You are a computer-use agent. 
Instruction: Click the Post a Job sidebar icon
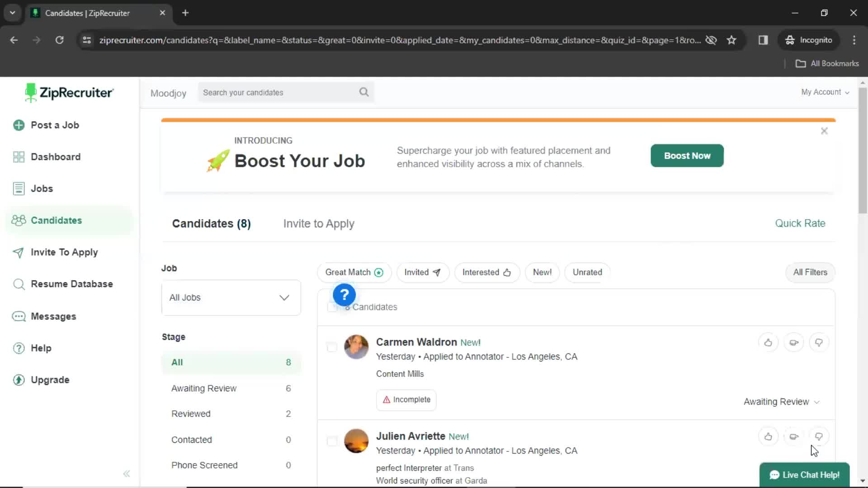19,125
